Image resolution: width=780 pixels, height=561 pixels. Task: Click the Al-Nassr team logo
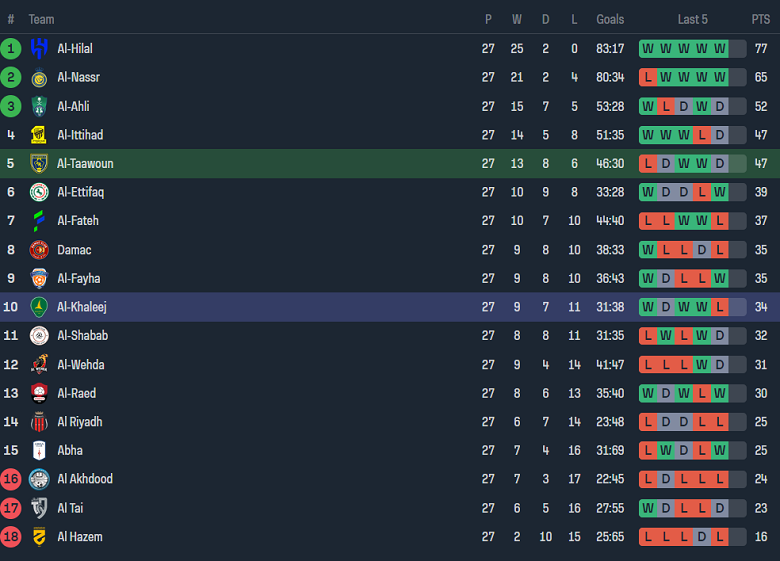coord(39,77)
